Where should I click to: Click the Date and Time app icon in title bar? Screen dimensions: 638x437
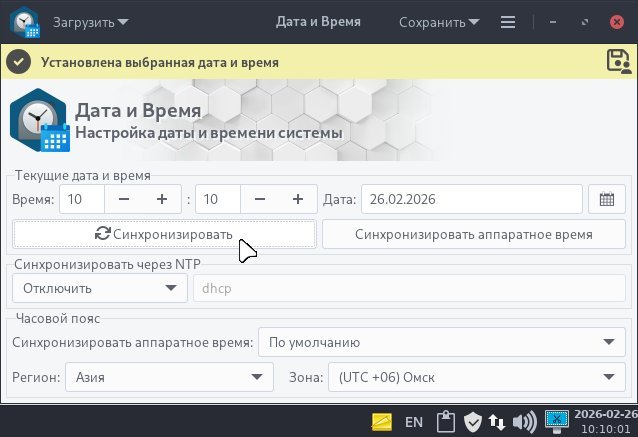(x=25, y=22)
